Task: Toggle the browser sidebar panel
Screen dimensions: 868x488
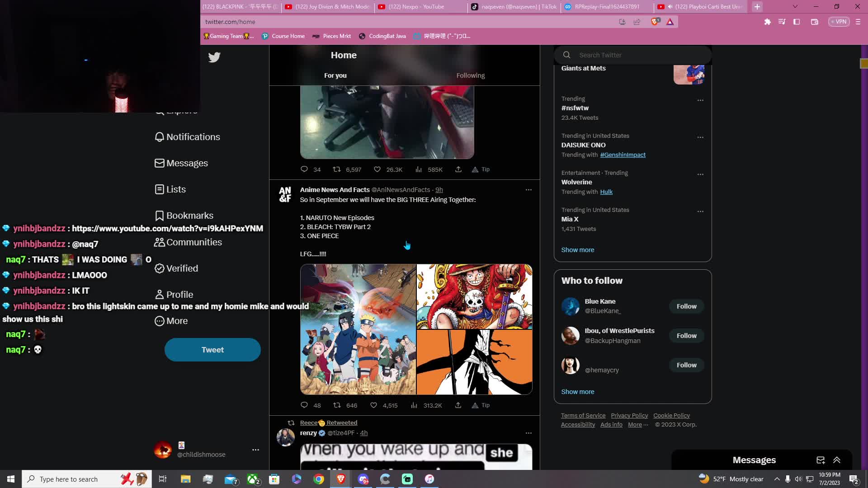Action: [x=797, y=22]
